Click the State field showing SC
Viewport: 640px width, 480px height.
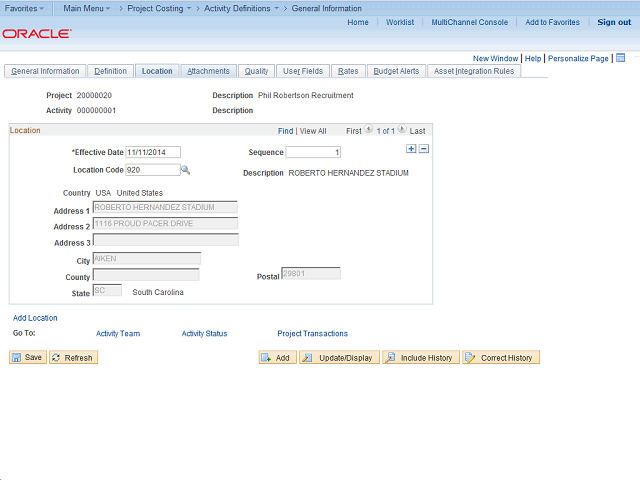point(107,290)
